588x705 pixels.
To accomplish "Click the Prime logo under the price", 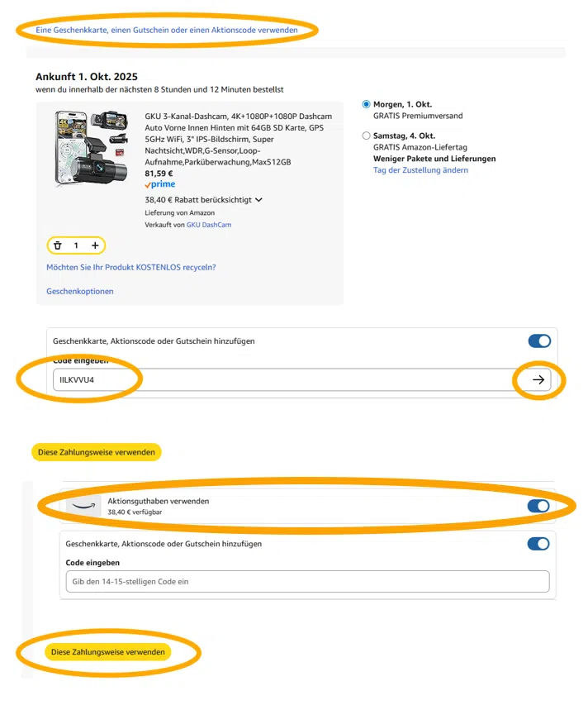I will tap(159, 185).
